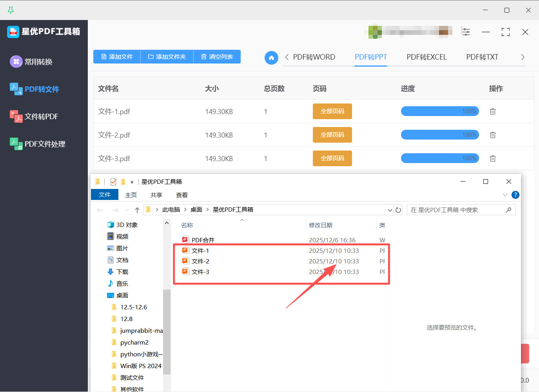This screenshot has width=539, height=392.
Task: Expand the address bar history dropdown
Action: 390,210
